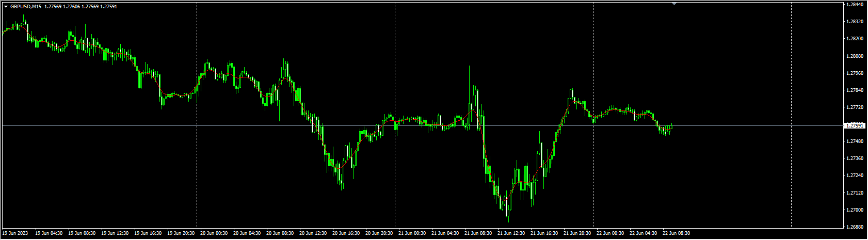Click the 21 Jun 04:30 time label
Screen dimensions: 868x240
coord(445,233)
